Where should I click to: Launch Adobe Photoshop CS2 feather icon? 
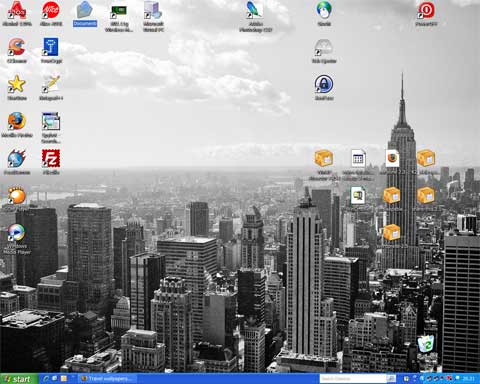(255, 10)
